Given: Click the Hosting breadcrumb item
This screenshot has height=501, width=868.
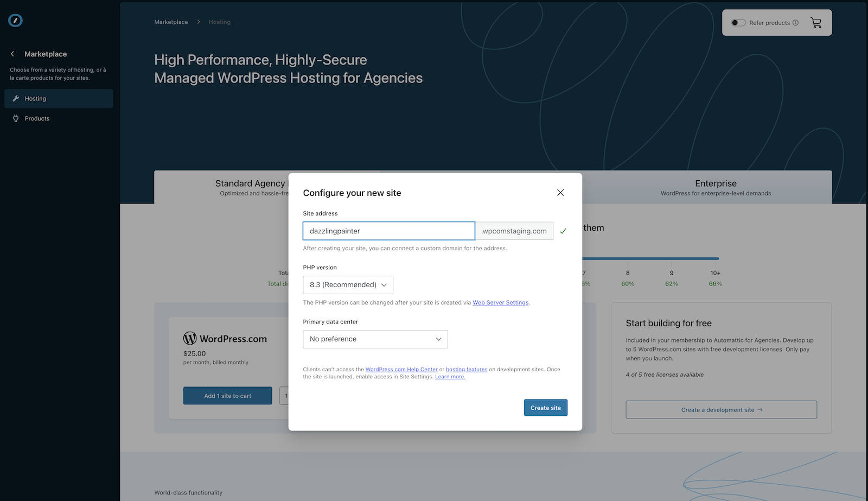Looking at the screenshot, I should click(219, 22).
